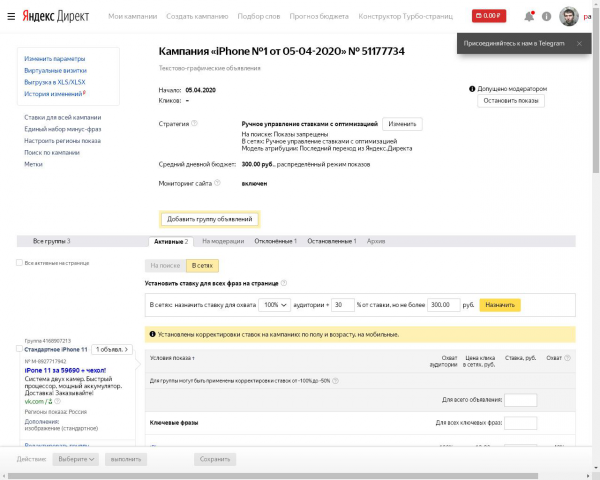The height and width of the screenshot is (480, 600).
Task: Check Все активные на странице checkbox
Action: tap(19, 263)
